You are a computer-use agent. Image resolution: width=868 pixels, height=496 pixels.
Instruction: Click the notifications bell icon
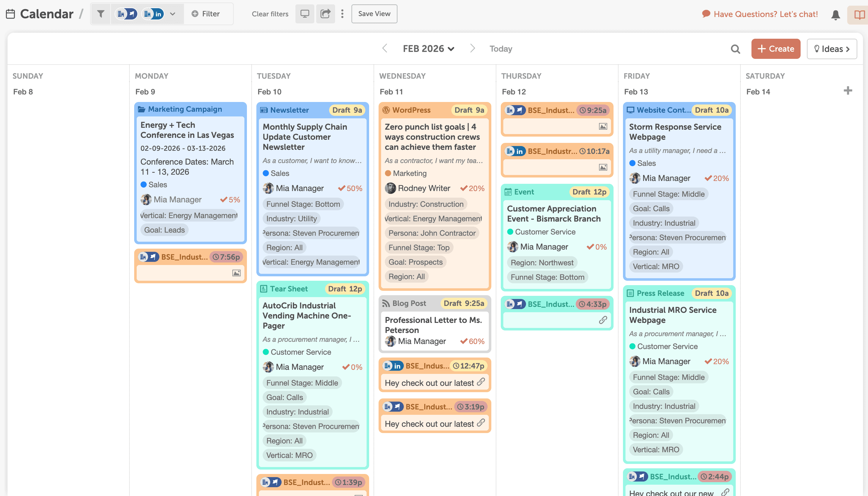point(835,15)
